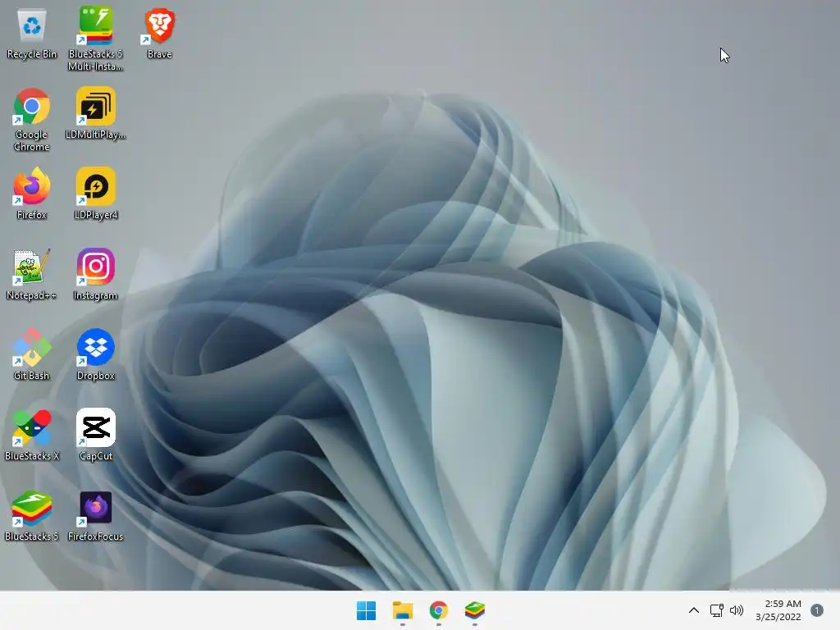Show hidden system tray icons
Screen dimensions: 840x630
tap(694, 610)
